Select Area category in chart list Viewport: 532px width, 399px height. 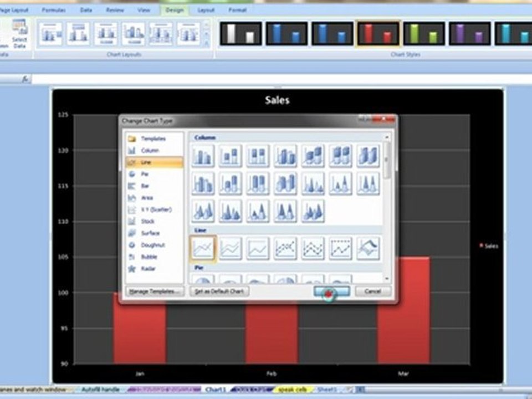[x=155, y=198]
